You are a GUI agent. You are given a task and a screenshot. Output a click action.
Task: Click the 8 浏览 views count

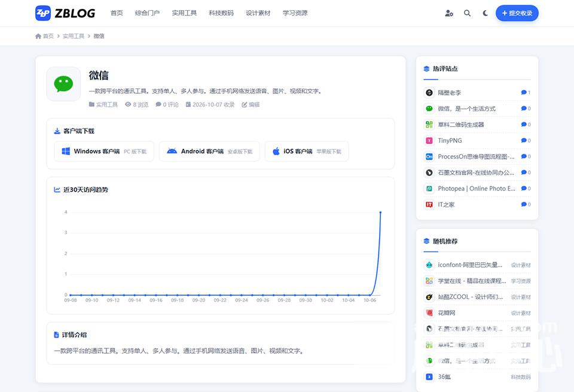136,105
